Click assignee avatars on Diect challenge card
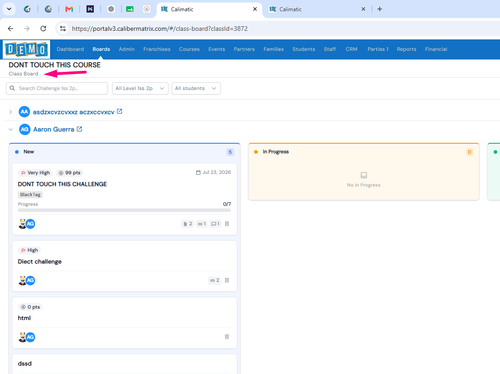The height and width of the screenshot is (374, 500). pos(27,280)
